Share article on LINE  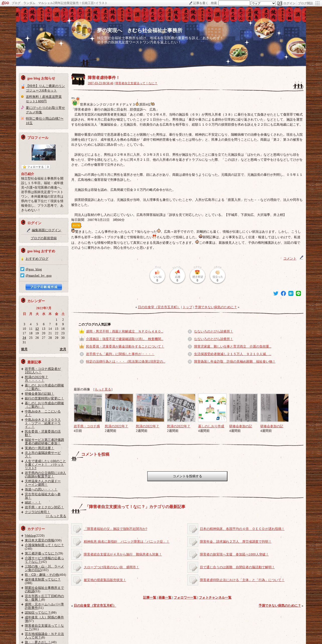point(298,293)
